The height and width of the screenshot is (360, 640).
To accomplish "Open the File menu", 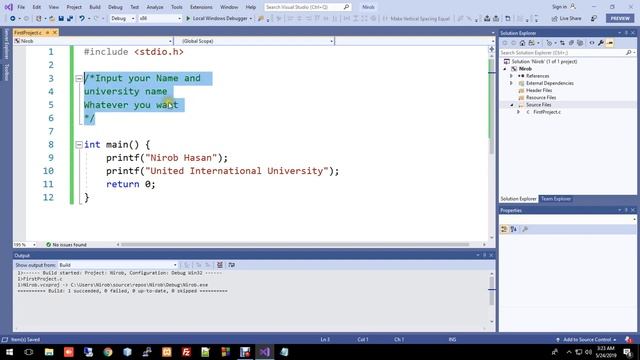I will (x=21, y=7).
